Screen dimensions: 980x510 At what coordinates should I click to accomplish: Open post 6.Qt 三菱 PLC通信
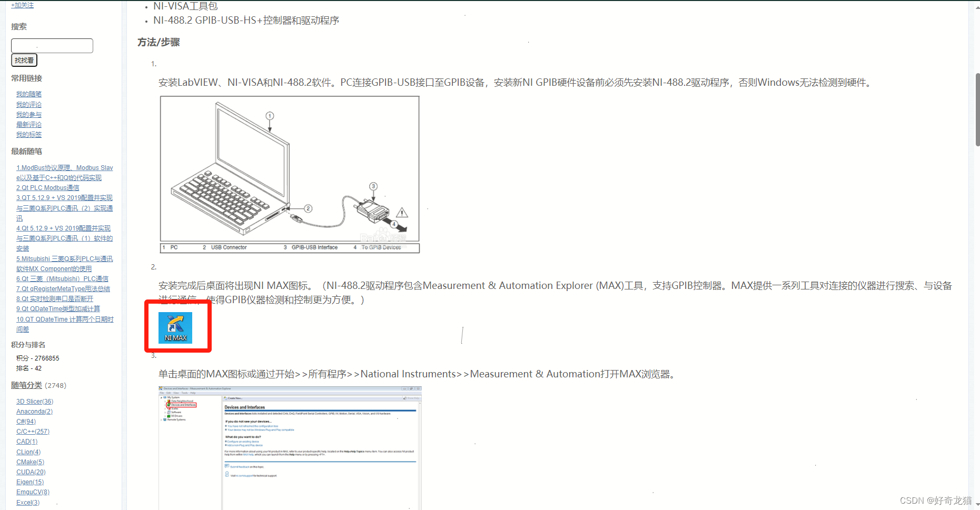point(62,279)
